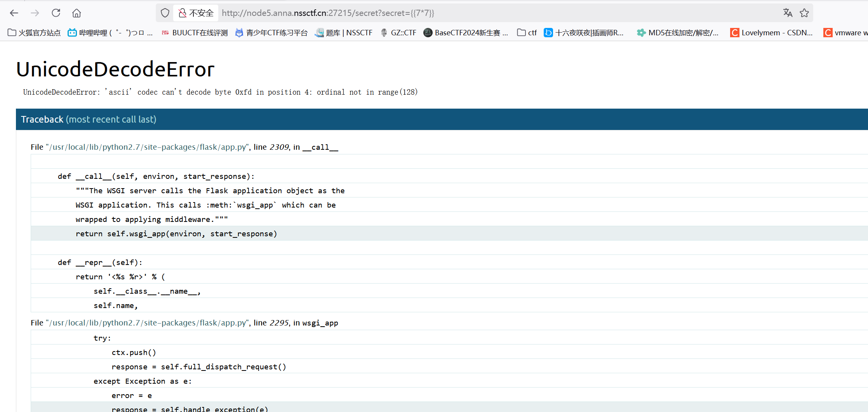This screenshot has height=412, width=868.
Task: Click the browser forward arrow
Action: [x=35, y=13]
